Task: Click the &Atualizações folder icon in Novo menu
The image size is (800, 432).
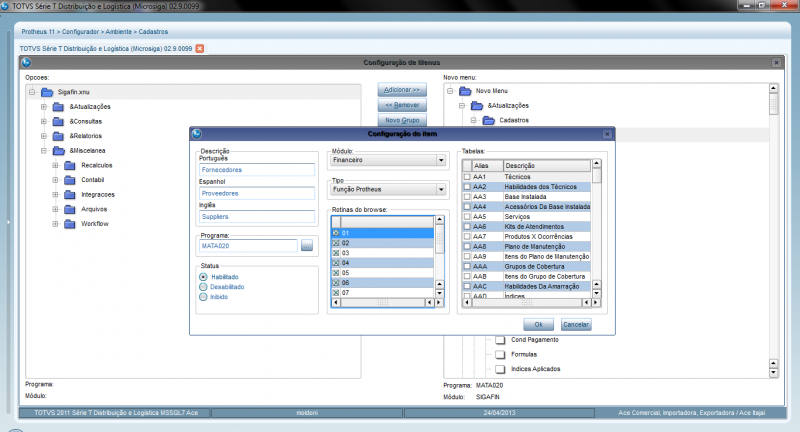Action: (477, 106)
